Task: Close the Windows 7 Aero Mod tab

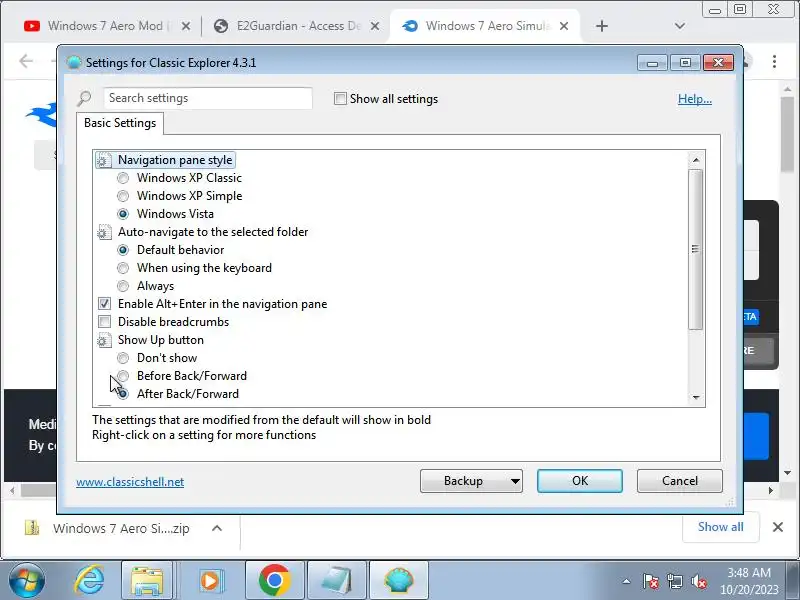Action: tap(186, 26)
